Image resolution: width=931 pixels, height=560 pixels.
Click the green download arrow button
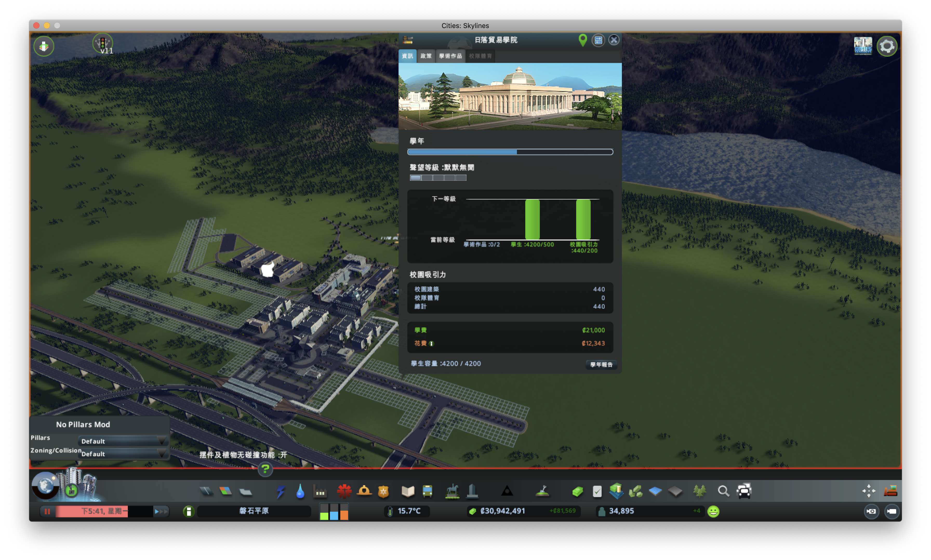44,46
